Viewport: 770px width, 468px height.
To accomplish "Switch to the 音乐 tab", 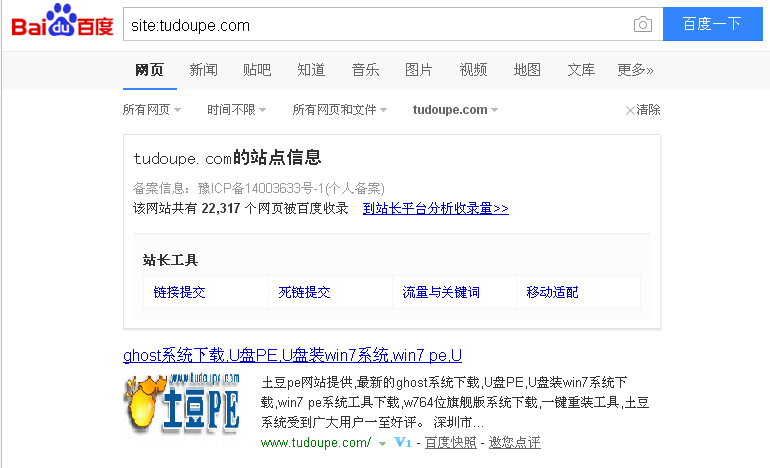I will click(365, 70).
